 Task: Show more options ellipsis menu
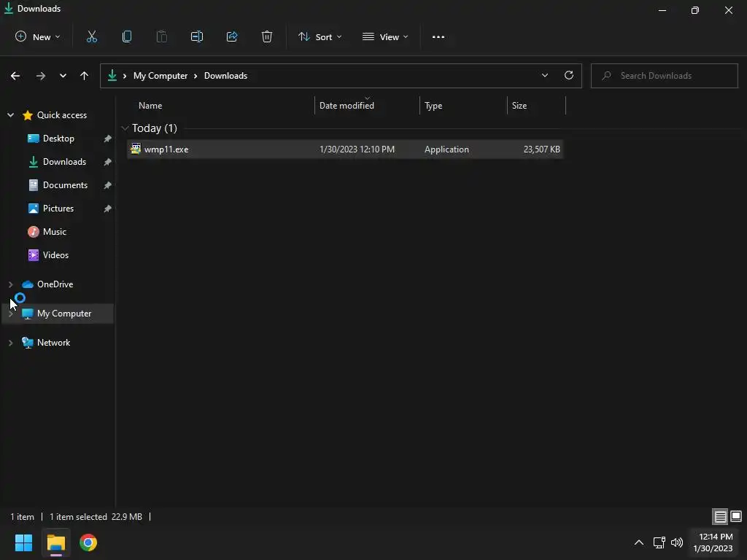click(438, 36)
